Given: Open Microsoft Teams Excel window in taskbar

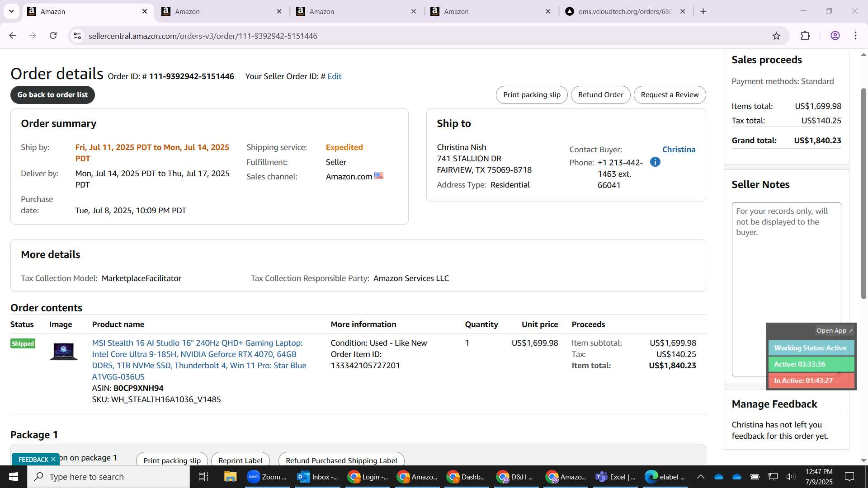Looking at the screenshot, I should 615,477.
